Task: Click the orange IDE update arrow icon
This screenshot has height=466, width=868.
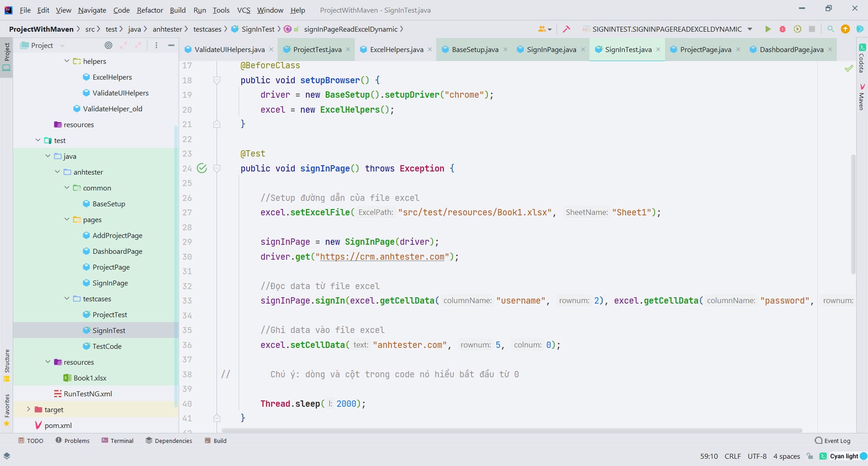Action: pyautogui.click(x=845, y=29)
